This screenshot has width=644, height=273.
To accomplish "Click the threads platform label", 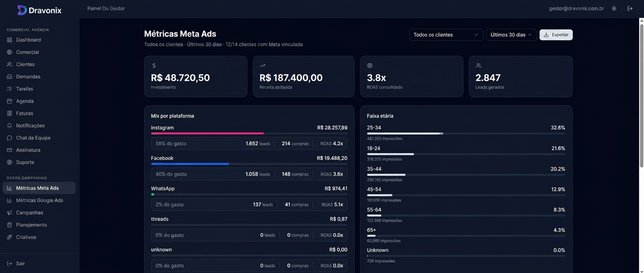I will coord(160,219).
